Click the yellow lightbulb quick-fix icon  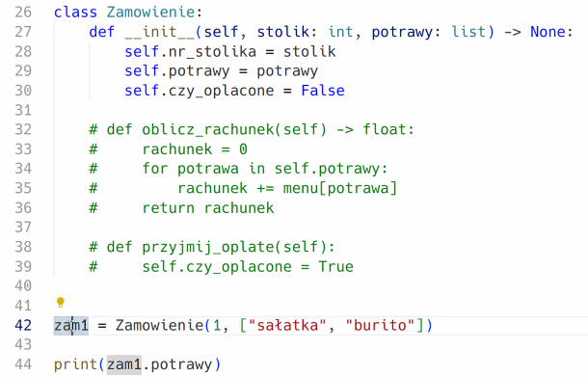click(x=61, y=302)
